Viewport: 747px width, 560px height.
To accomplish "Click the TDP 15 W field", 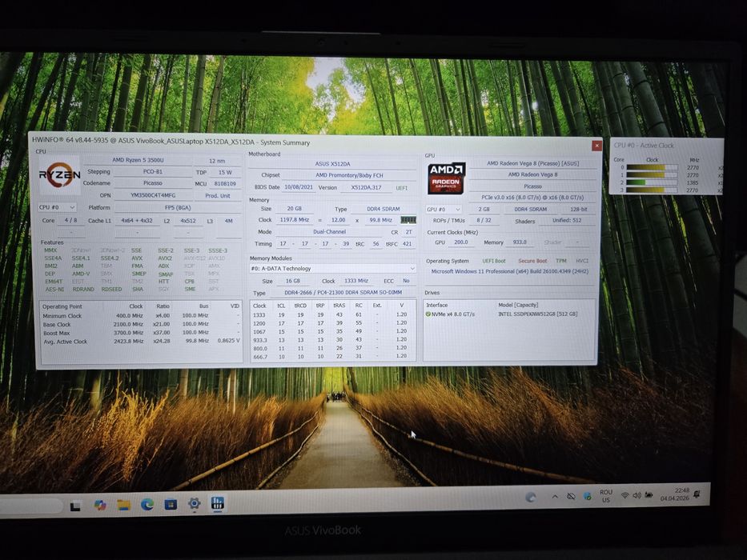I will 225,172.
